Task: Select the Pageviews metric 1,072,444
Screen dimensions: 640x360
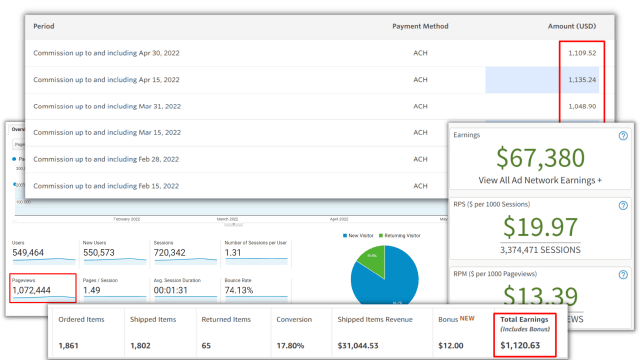Action: pos(31,290)
